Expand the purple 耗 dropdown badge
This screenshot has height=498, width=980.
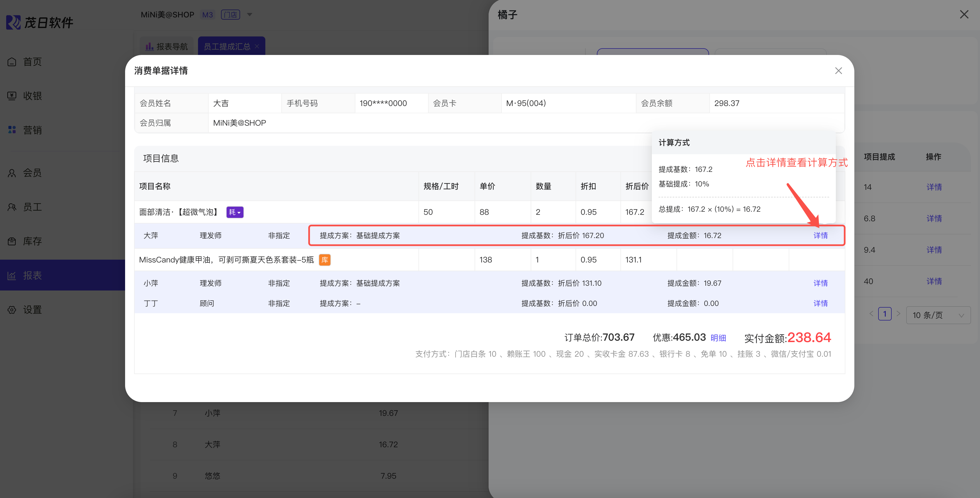[235, 212]
